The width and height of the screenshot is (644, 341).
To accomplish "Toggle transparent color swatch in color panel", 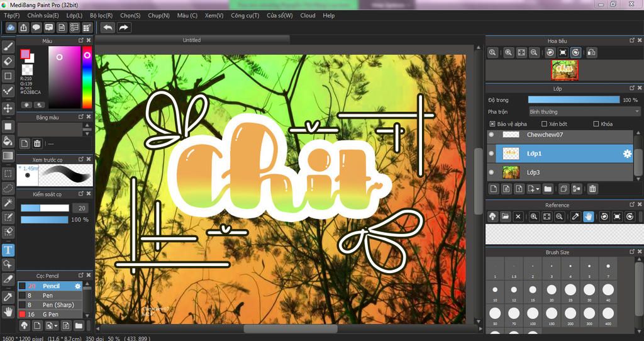I will (x=28, y=69).
